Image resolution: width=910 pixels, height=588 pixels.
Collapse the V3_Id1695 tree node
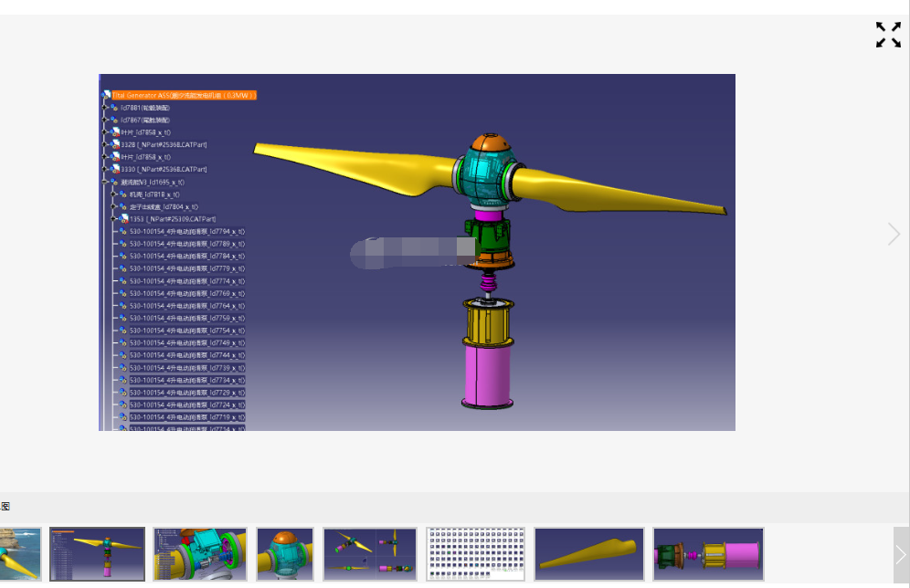click(105, 182)
